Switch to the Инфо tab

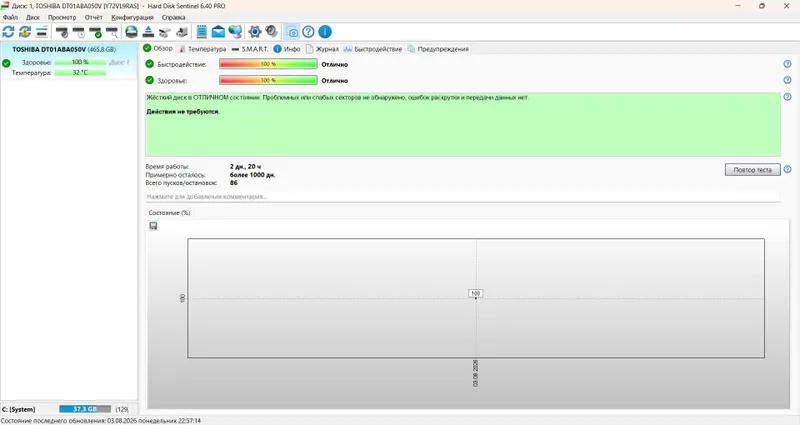[x=287, y=49]
